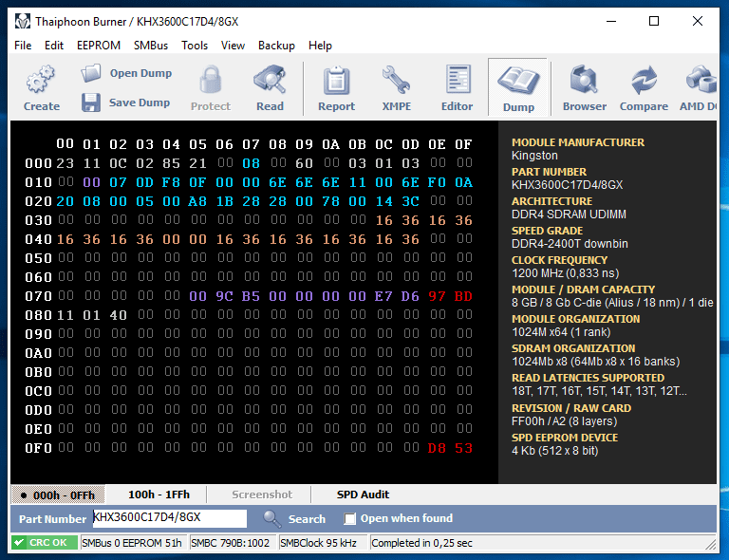The width and height of the screenshot is (729, 560).
Task: Click red hex byte D8 in row 0F0
Action: point(437,448)
